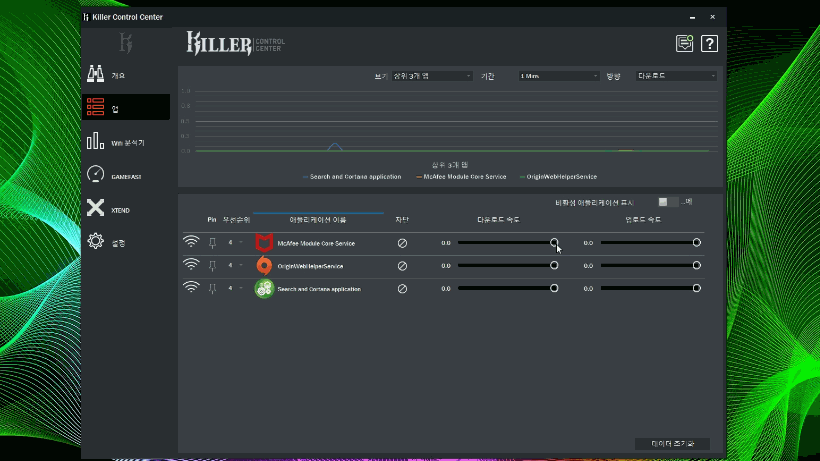Click the WiFi icon for OriginWebHelperService
Screen dimensions: 820x461
click(191, 265)
